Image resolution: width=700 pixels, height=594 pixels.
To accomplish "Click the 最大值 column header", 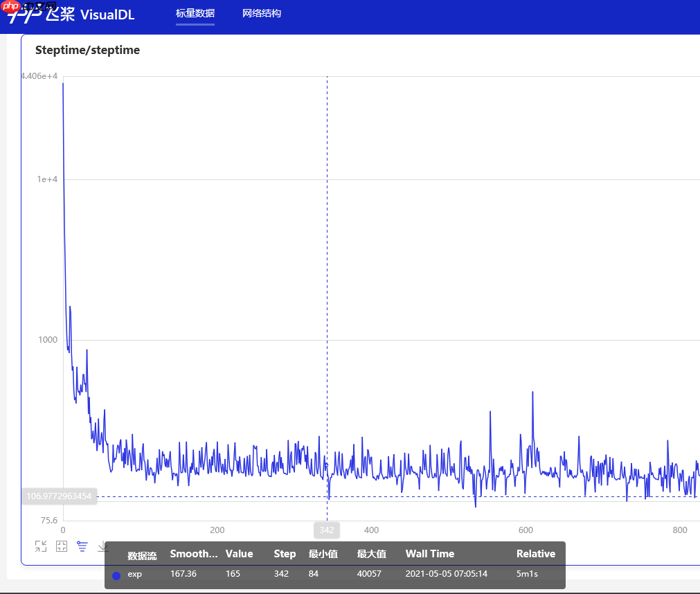I will 371,554.
